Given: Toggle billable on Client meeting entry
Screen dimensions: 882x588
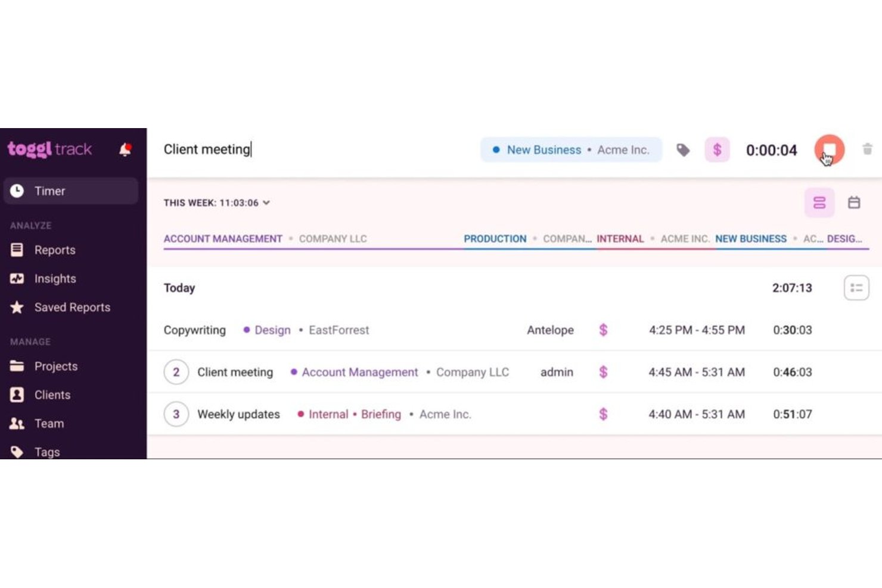Looking at the screenshot, I should [x=603, y=372].
